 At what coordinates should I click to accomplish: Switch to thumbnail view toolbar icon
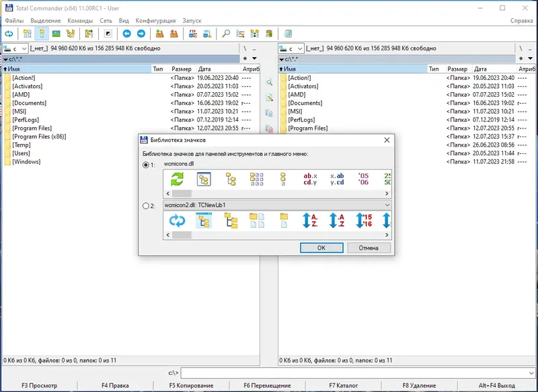pos(56,34)
